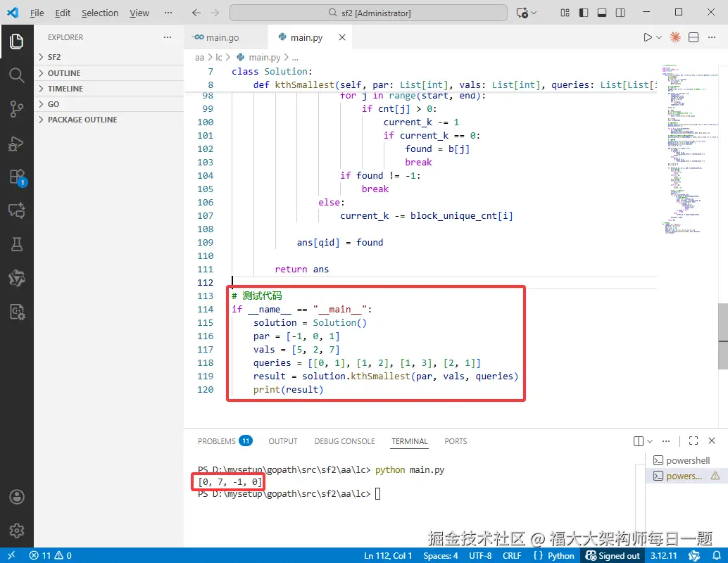Open Explorer Views and More Actions ellipsis
Image resolution: width=728 pixels, height=563 pixels.
[168, 37]
